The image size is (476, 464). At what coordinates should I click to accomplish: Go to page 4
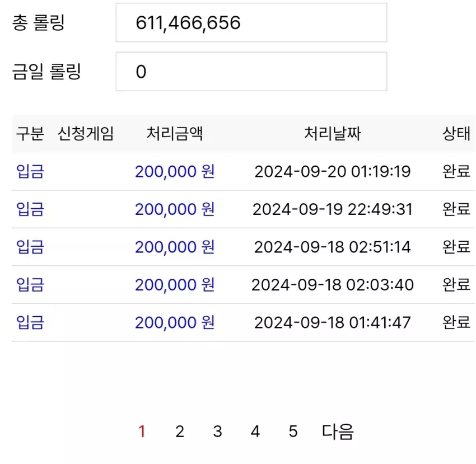255,432
